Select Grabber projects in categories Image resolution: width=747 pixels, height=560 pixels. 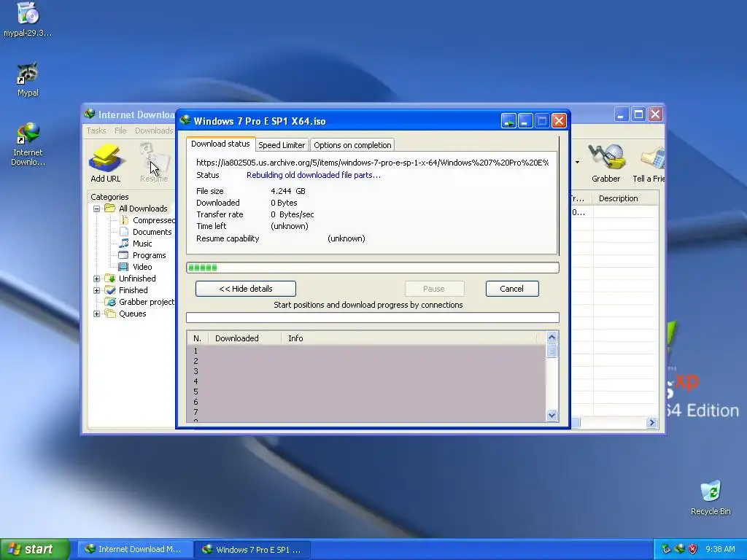(x=140, y=302)
